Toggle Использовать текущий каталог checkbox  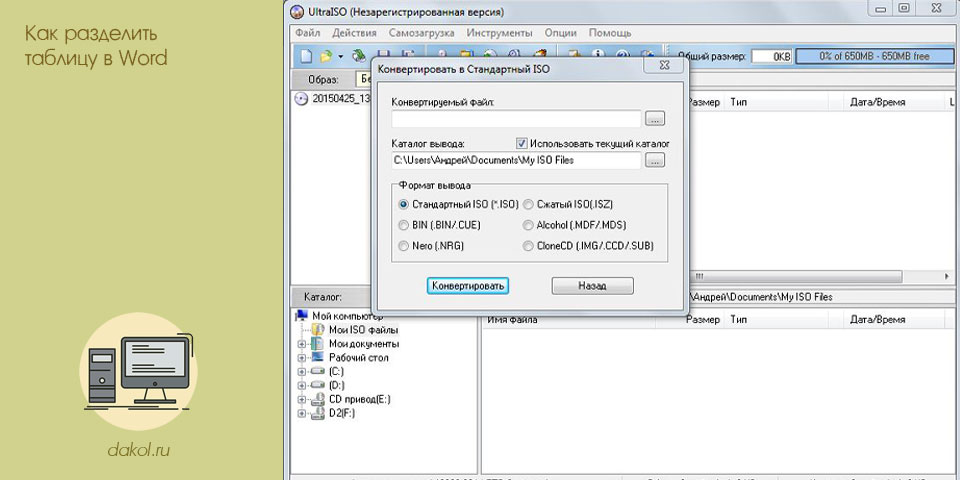[x=522, y=143]
